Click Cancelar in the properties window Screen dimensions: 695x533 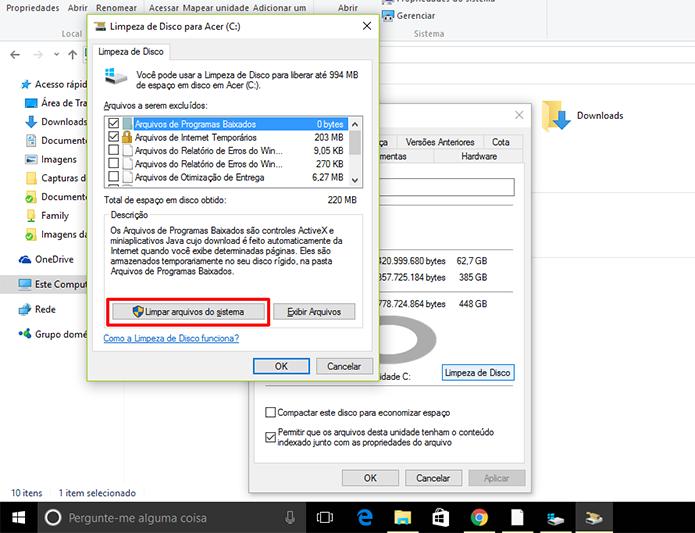tap(433, 478)
